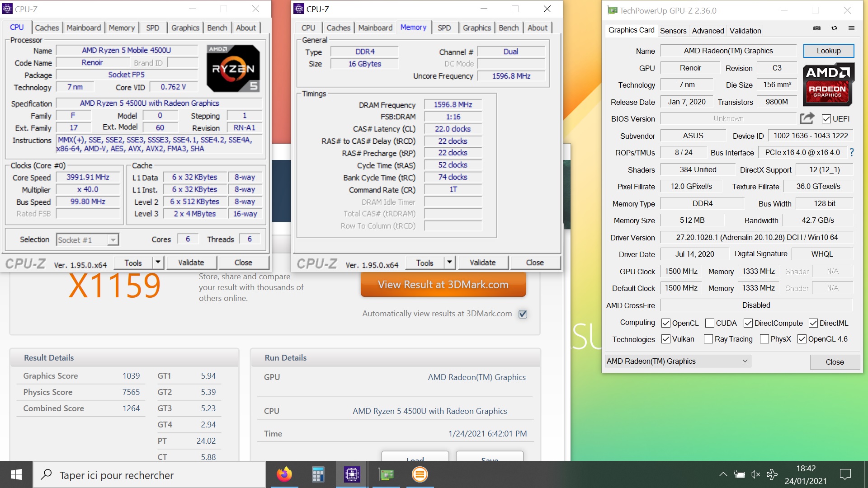Click taskbar clock and date
This screenshot has height=488, width=868.
pyautogui.click(x=806, y=474)
